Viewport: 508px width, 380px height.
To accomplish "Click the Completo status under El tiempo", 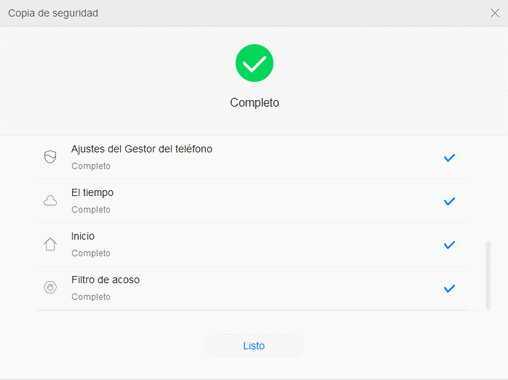I will coord(91,210).
